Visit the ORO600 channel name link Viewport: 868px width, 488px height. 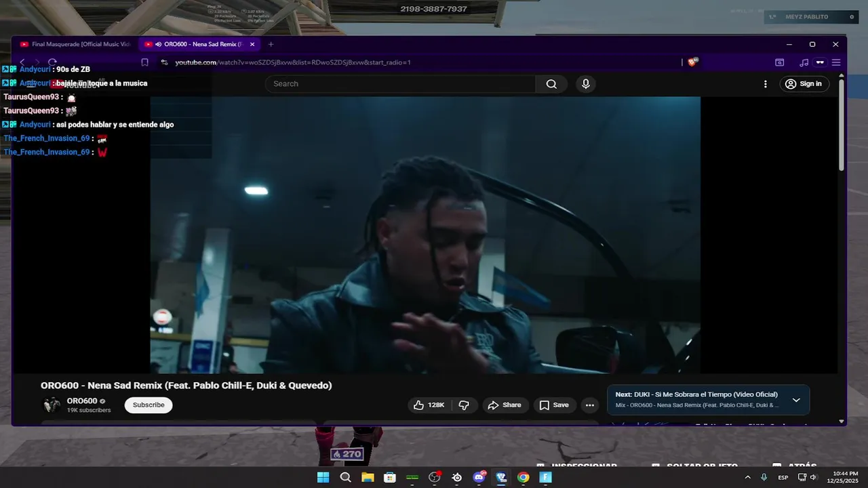[82, 401]
